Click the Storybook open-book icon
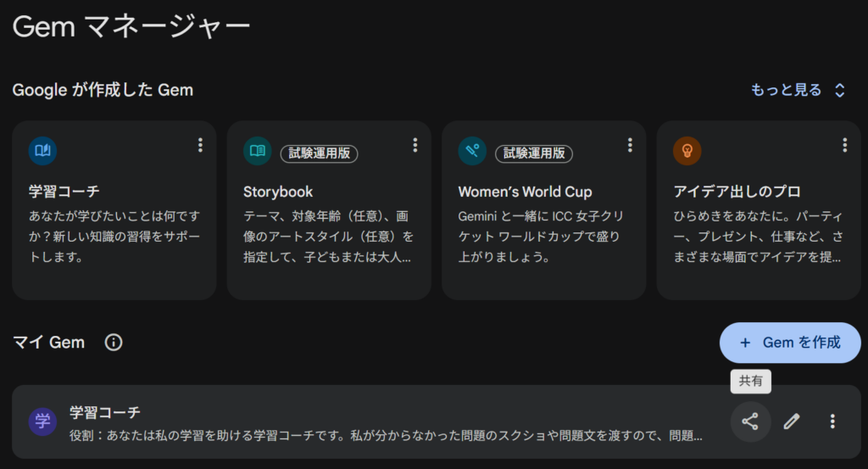 [x=257, y=151]
